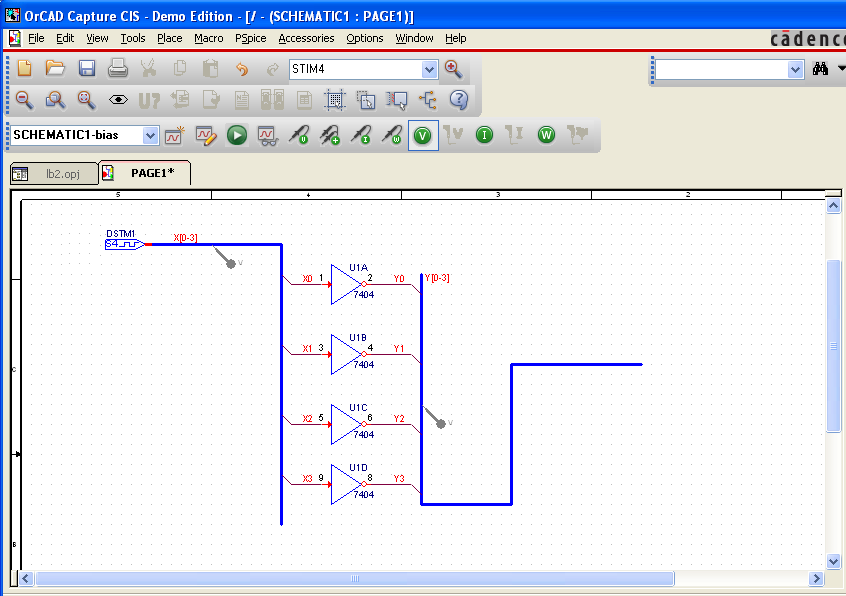Select the PAGE1* schematic tab
This screenshot has width=846, height=596.
[145, 173]
